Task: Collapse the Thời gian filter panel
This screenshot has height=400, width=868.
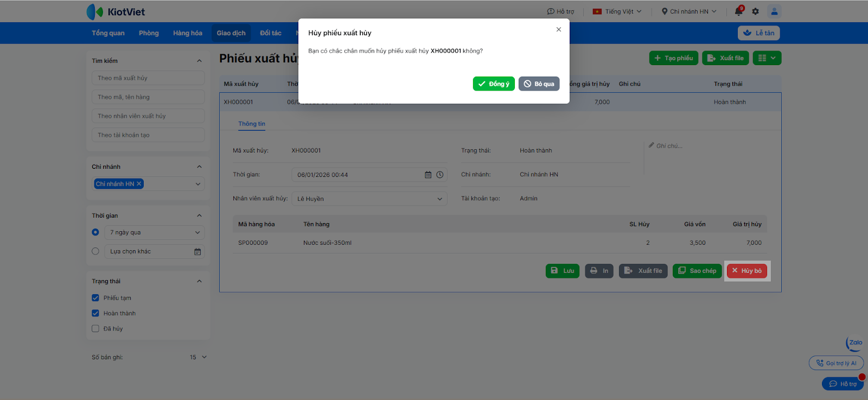Action: 199,215
